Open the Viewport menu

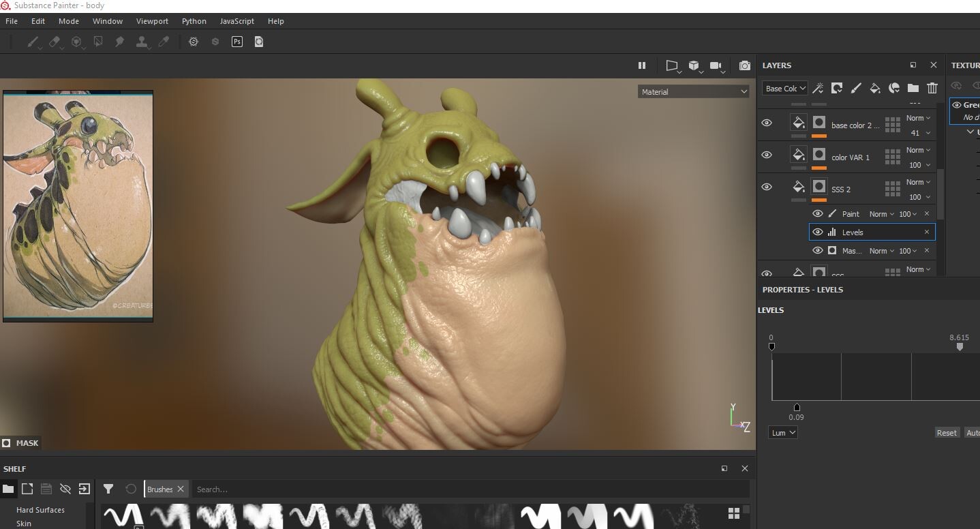coord(152,21)
